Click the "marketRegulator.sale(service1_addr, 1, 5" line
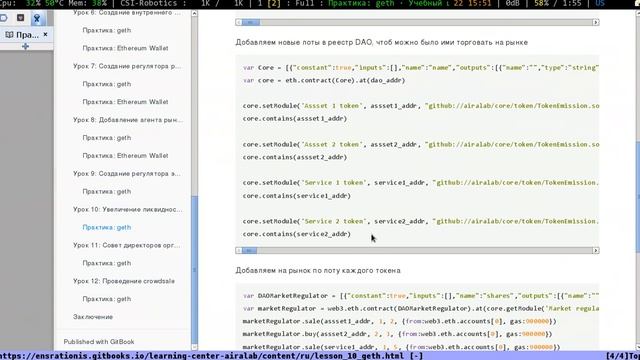The height and width of the screenshot is (360, 640). point(401,347)
